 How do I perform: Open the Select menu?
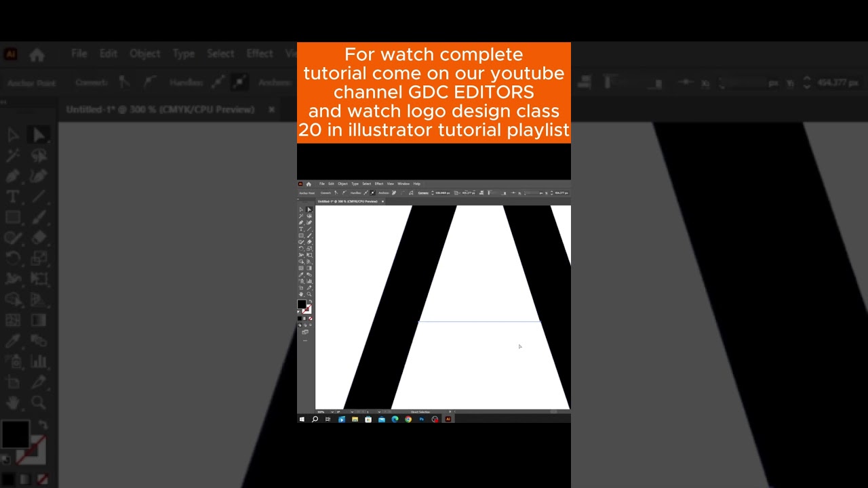click(367, 184)
